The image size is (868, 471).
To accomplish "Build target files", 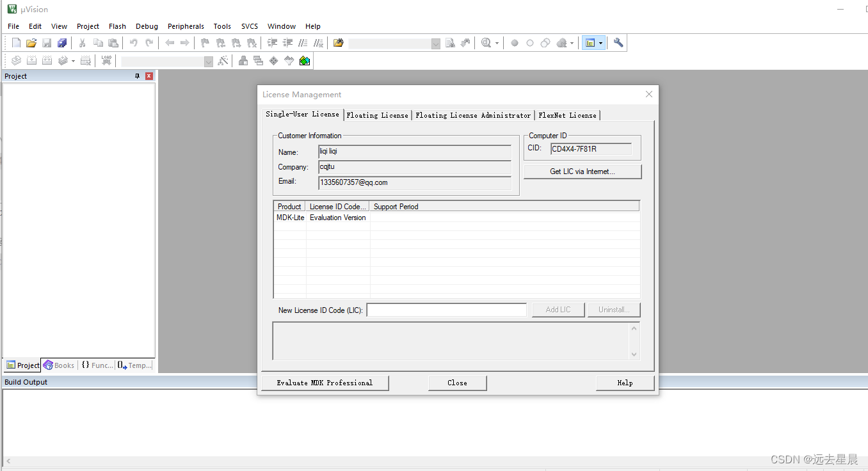I will (31, 61).
